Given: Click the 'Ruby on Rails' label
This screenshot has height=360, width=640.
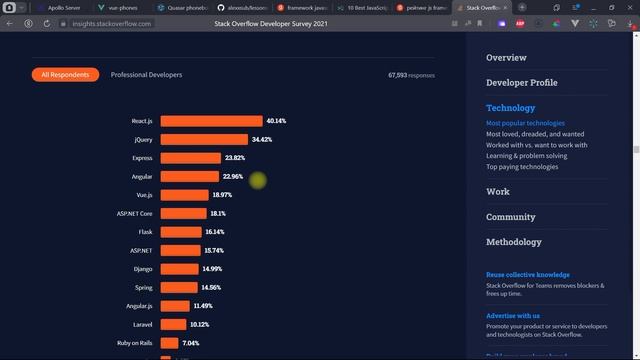Looking at the screenshot, I should 135,343.
